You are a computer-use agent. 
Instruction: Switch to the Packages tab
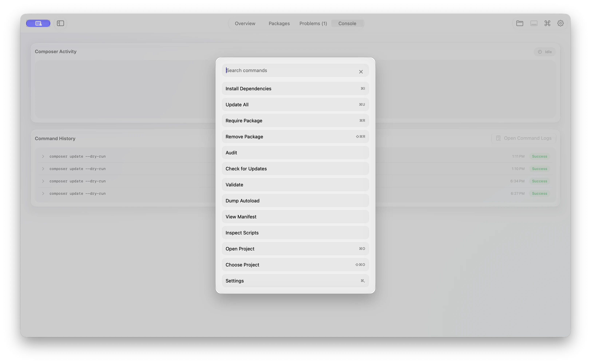279,23
